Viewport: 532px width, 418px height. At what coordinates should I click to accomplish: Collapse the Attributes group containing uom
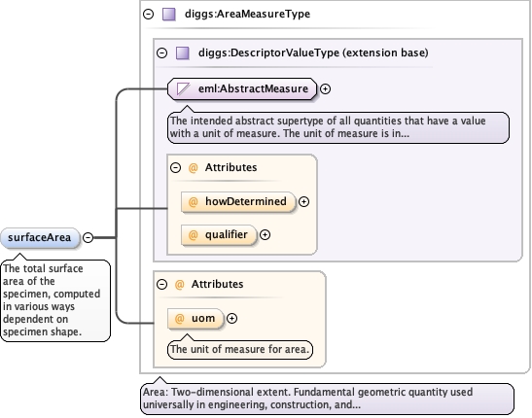(x=161, y=284)
